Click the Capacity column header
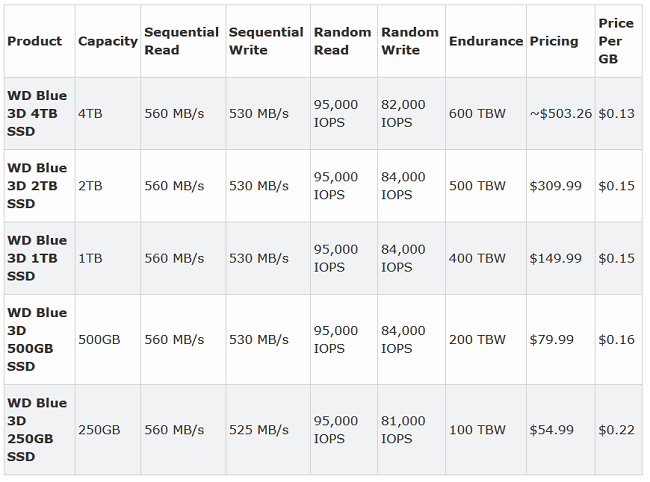This screenshot has height=482, width=650. pyautogui.click(x=107, y=41)
